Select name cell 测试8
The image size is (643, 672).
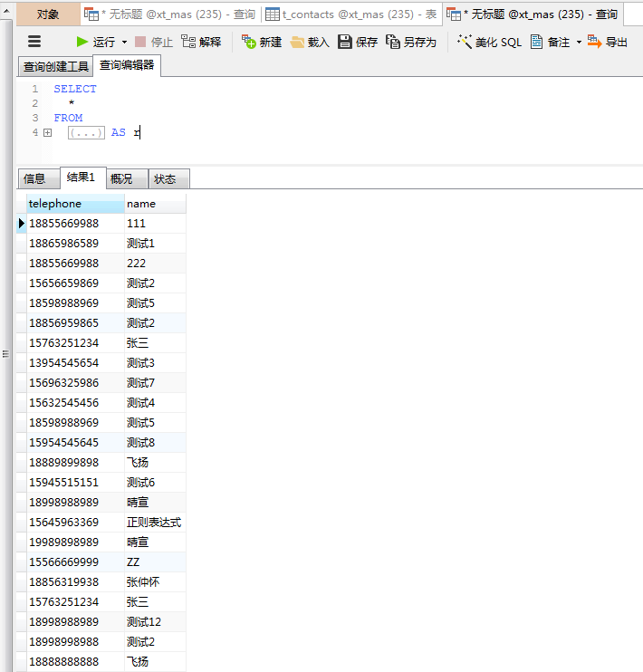coord(155,443)
